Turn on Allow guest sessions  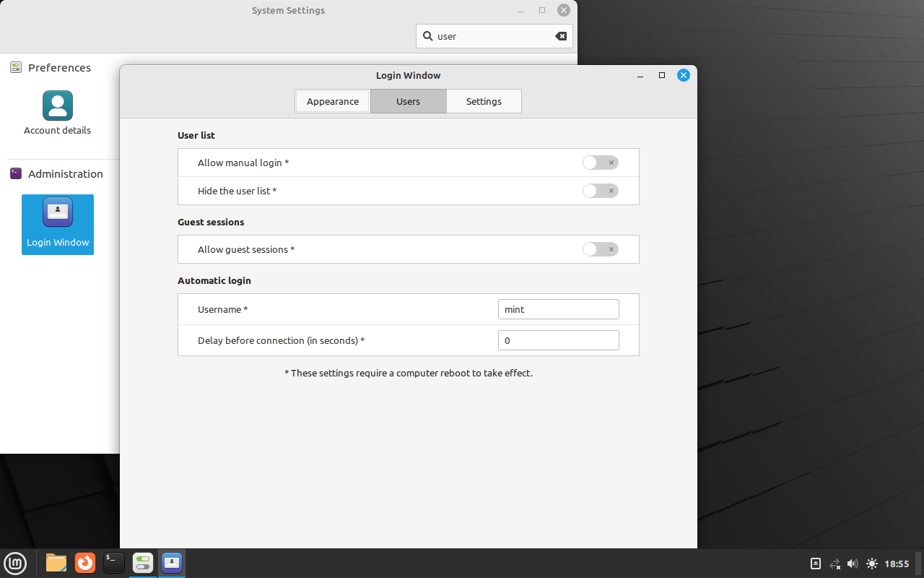(x=600, y=249)
